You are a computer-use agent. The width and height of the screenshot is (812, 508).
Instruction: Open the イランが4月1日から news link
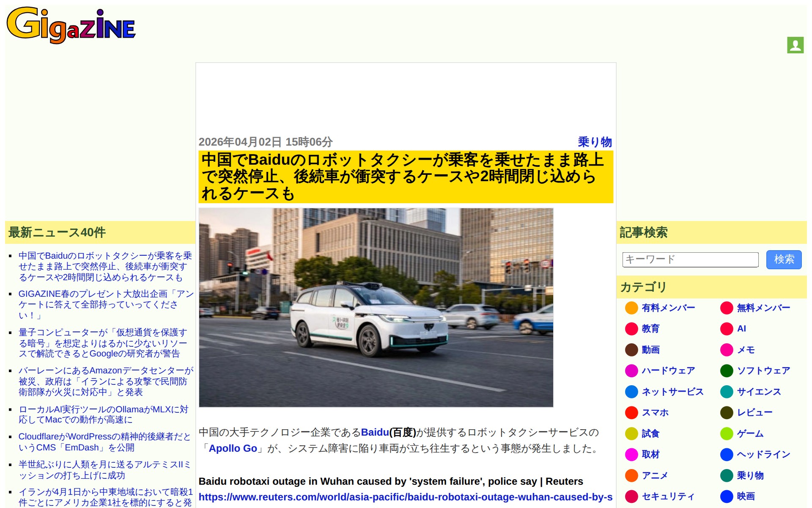click(x=106, y=497)
